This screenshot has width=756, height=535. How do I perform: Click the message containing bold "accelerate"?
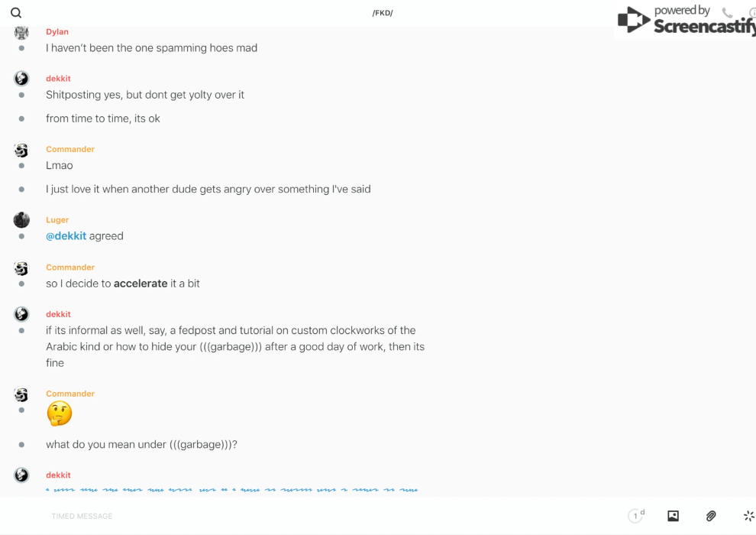click(x=123, y=284)
